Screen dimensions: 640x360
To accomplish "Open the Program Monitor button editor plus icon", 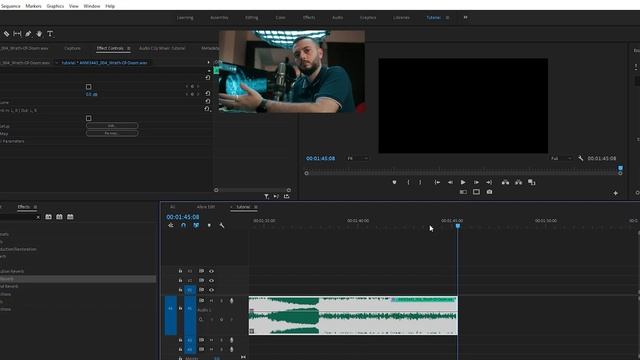I will [616, 193].
